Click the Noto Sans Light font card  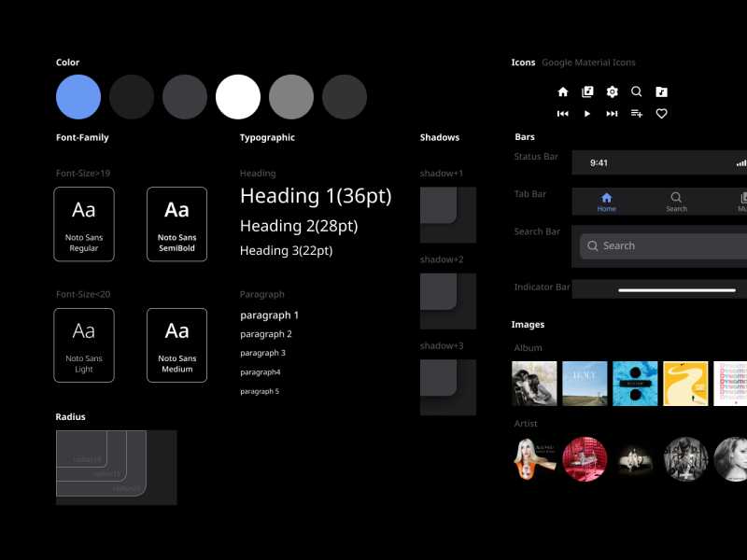(x=84, y=345)
